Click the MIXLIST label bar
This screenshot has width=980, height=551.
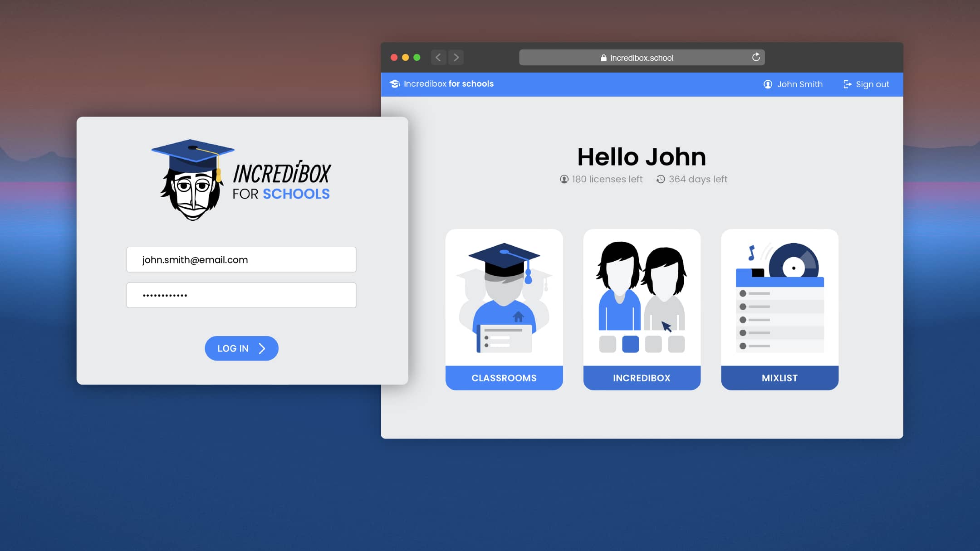tap(779, 377)
